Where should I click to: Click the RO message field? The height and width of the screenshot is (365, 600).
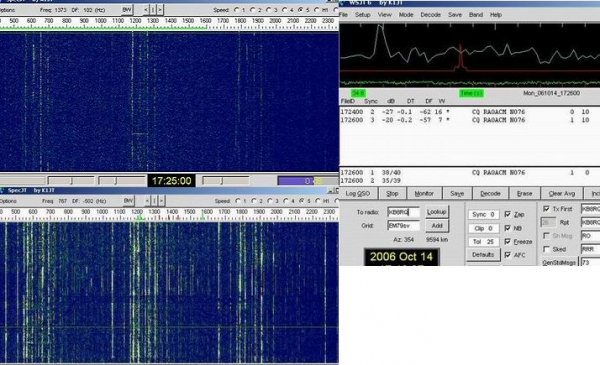pos(590,236)
